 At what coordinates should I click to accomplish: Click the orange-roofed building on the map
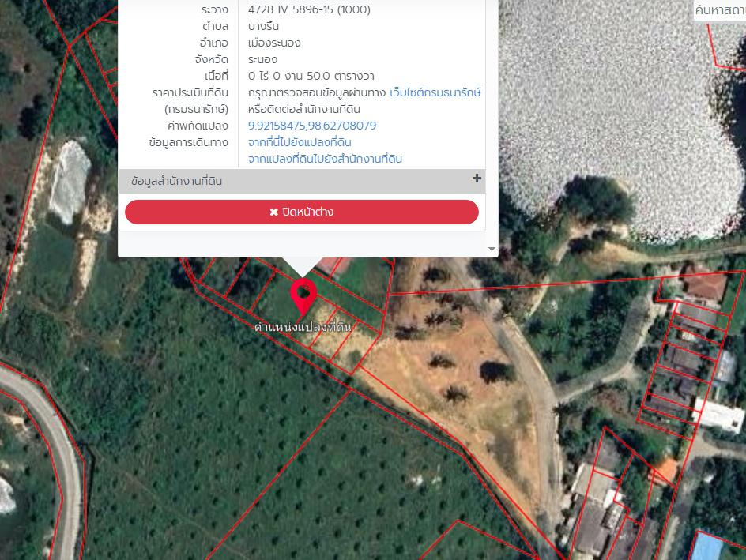click(x=664, y=472)
